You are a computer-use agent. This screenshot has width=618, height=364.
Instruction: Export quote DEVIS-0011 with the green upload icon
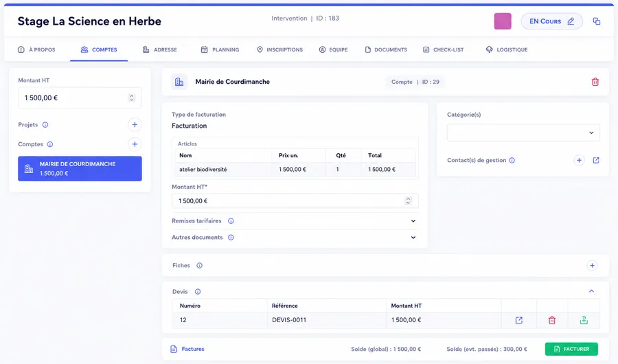pyautogui.click(x=584, y=320)
